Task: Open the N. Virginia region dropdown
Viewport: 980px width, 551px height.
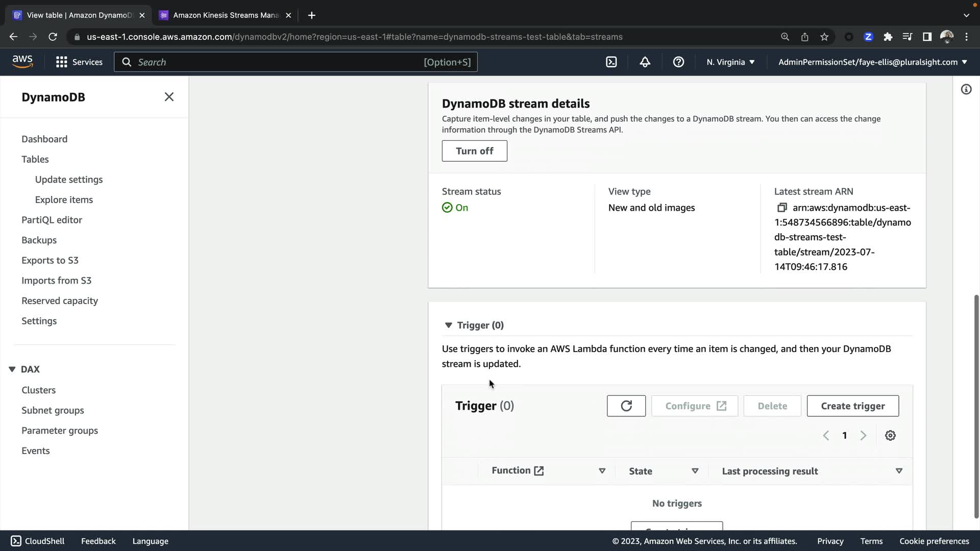Action: [x=730, y=62]
